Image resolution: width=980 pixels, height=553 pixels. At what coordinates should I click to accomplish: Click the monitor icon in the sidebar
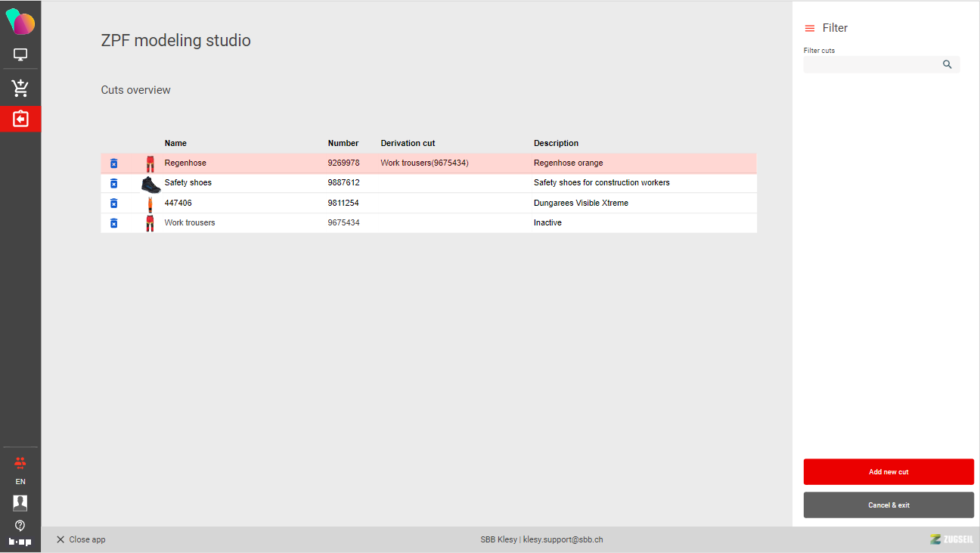tap(20, 54)
